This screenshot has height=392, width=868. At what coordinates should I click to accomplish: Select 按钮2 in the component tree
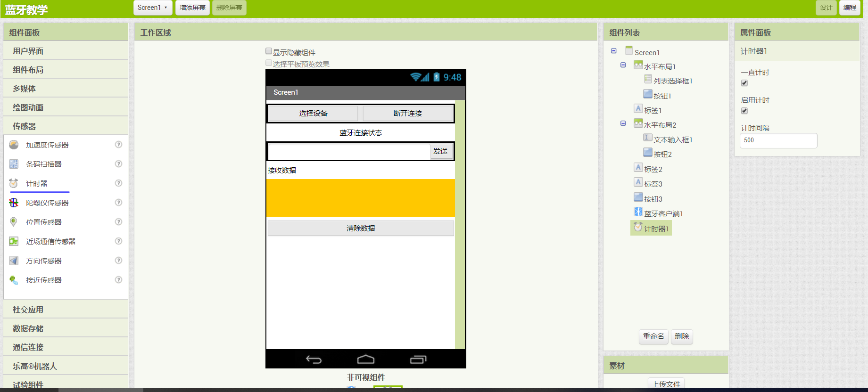[x=662, y=154]
